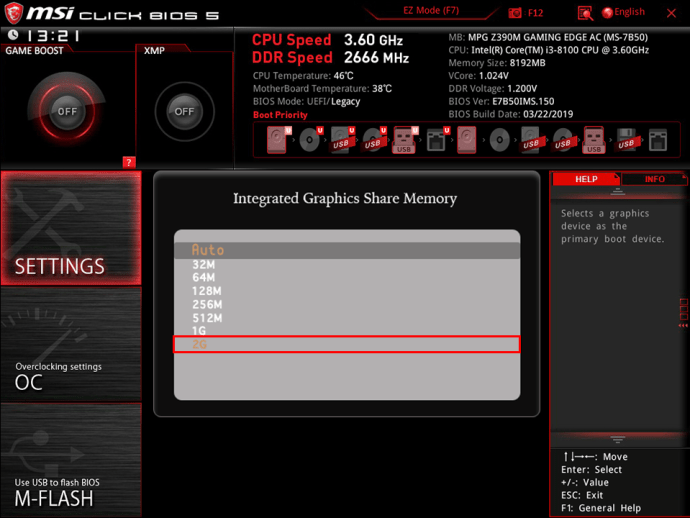Click the Boot Priority label
Image resolution: width=690 pixels, height=518 pixels.
[280, 115]
